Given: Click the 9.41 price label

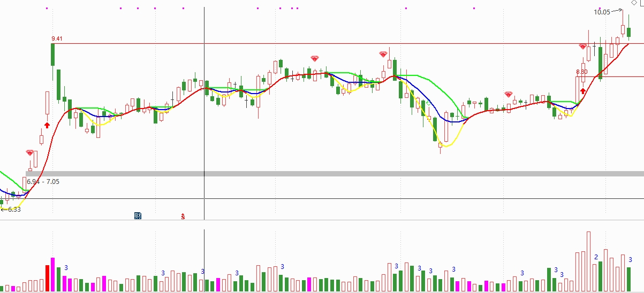Looking at the screenshot, I should point(57,38).
